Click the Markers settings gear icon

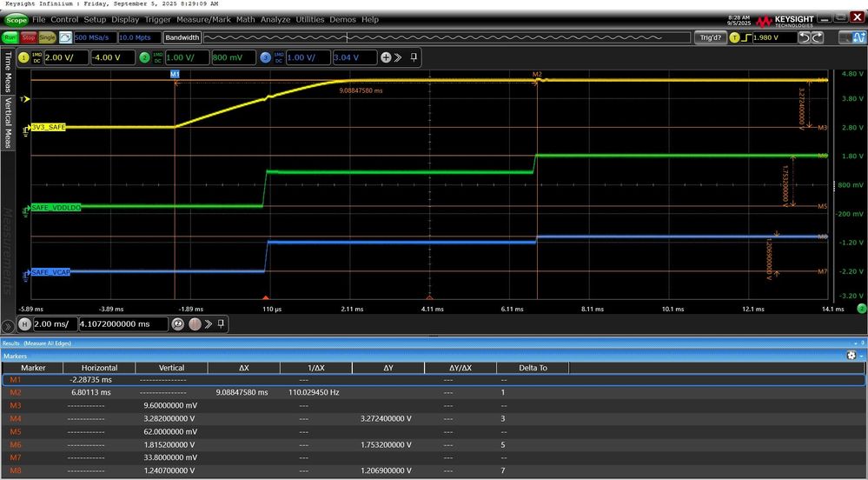click(x=851, y=356)
